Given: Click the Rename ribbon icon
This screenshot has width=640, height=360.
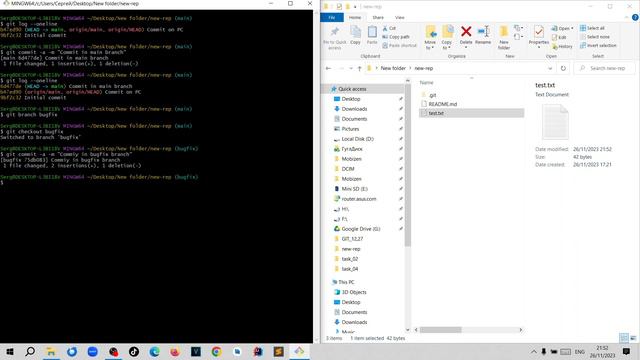Looking at the screenshot, I should (x=483, y=35).
